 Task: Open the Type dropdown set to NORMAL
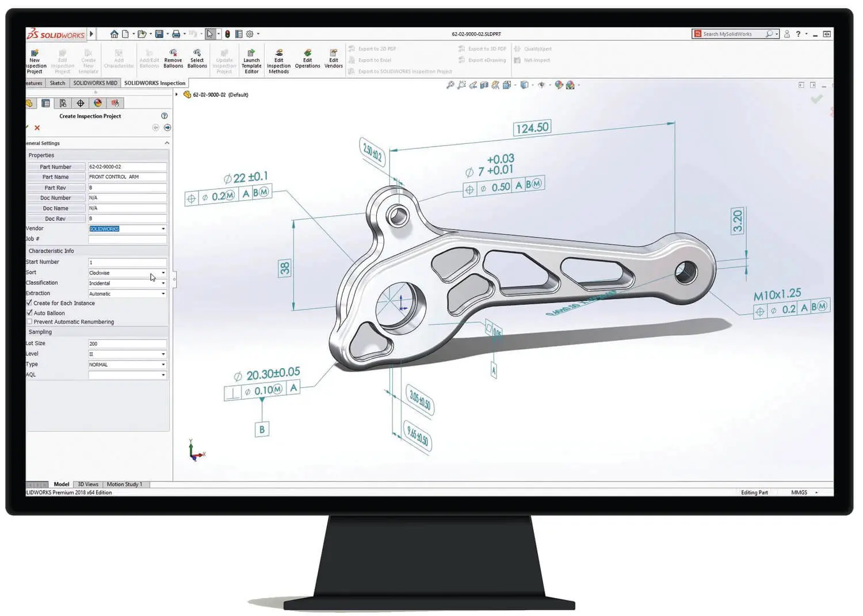(x=128, y=364)
